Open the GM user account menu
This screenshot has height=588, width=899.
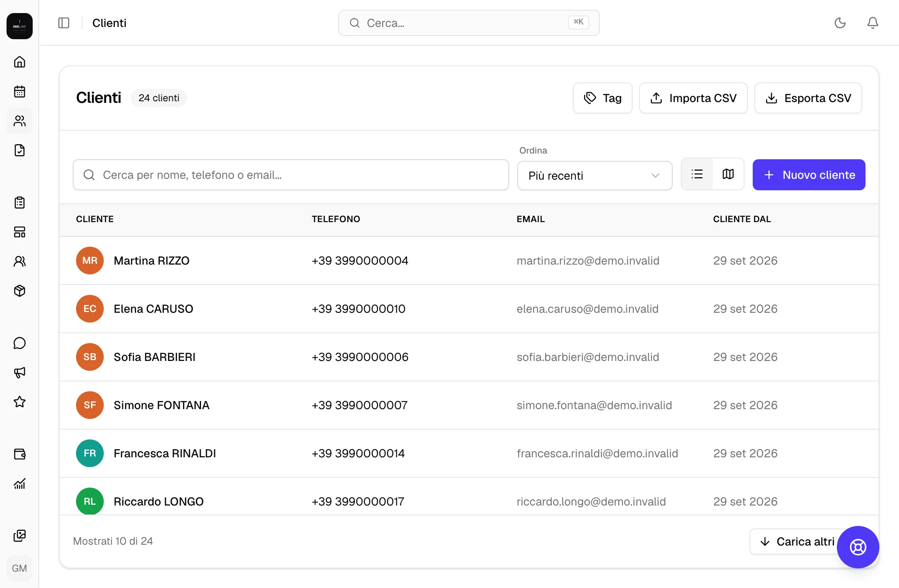[20, 568]
